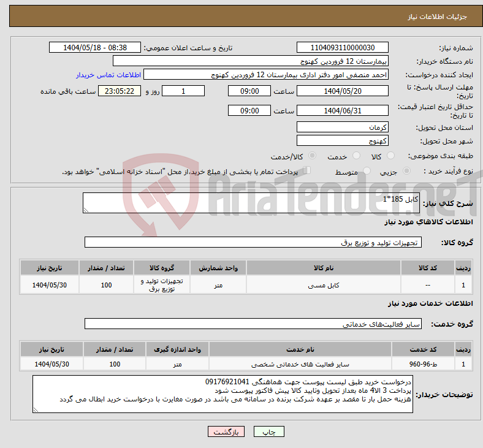This screenshot has height=448, width=483.
Task: Click the گروه کالا column header in goods table
Action: pos(162,268)
